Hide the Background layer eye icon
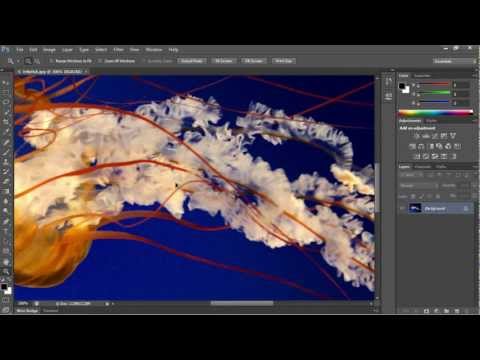 pyautogui.click(x=402, y=208)
